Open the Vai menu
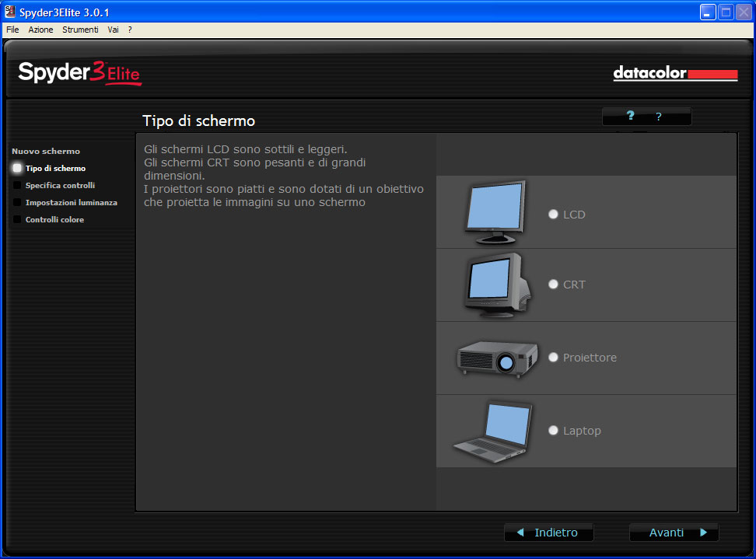 [x=113, y=30]
